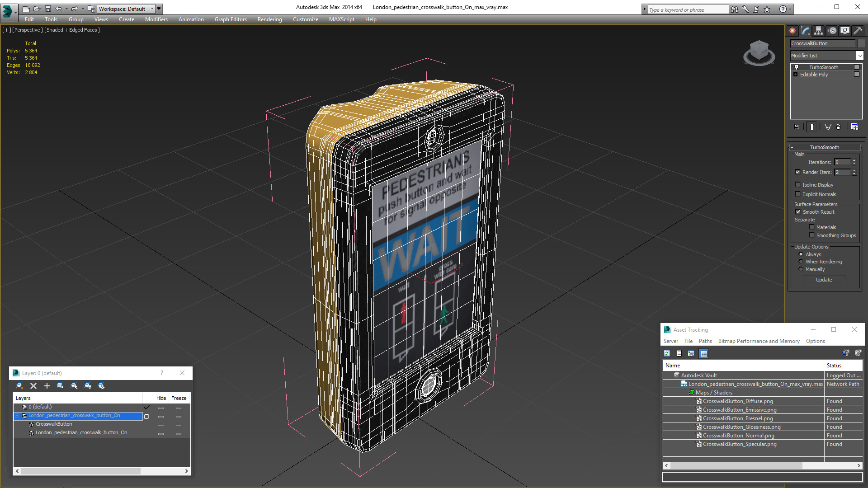
Task: Open the Graph Editors menu
Action: pyautogui.click(x=231, y=19)
